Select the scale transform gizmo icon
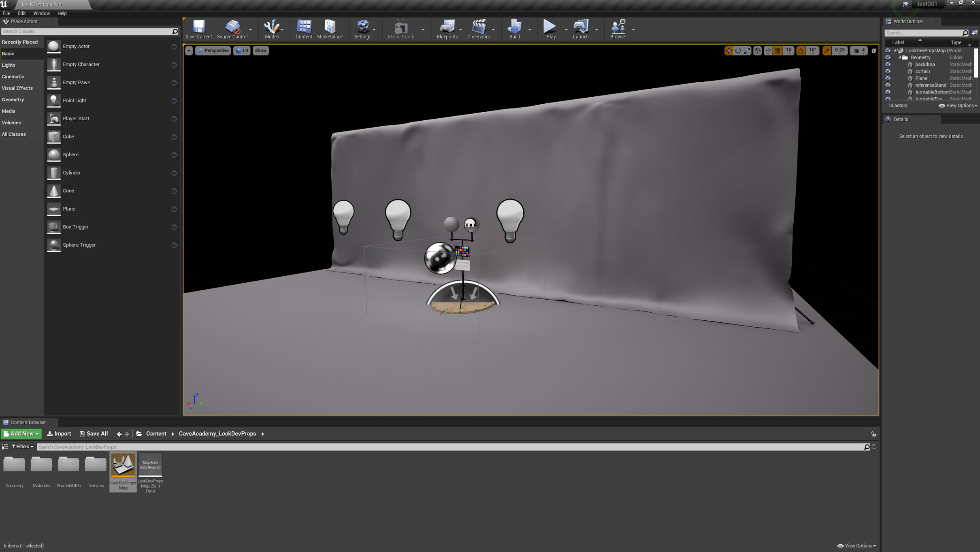Image resolution: width=980 pixels, height=552 pixels. click(747, 51)
